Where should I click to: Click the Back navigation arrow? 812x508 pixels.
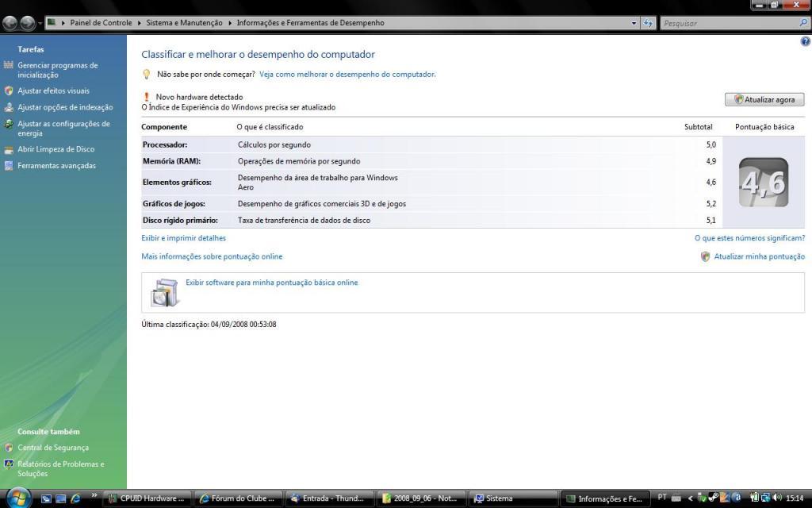[x=10, y=23]
